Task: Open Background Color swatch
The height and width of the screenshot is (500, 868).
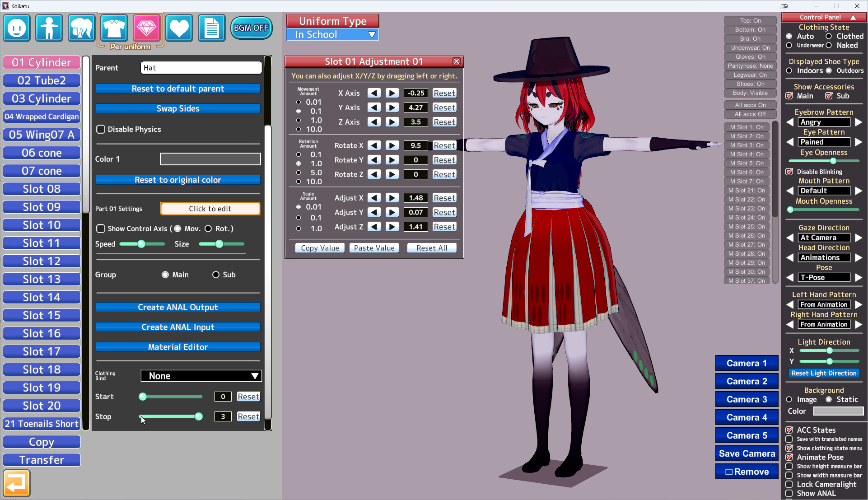Action: click(x=838, y=411)
